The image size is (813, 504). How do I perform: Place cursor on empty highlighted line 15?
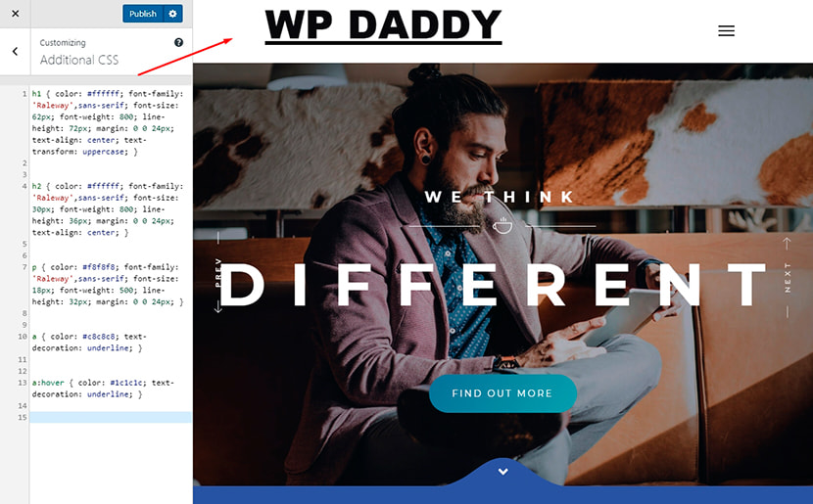click(x=111, y=417)
